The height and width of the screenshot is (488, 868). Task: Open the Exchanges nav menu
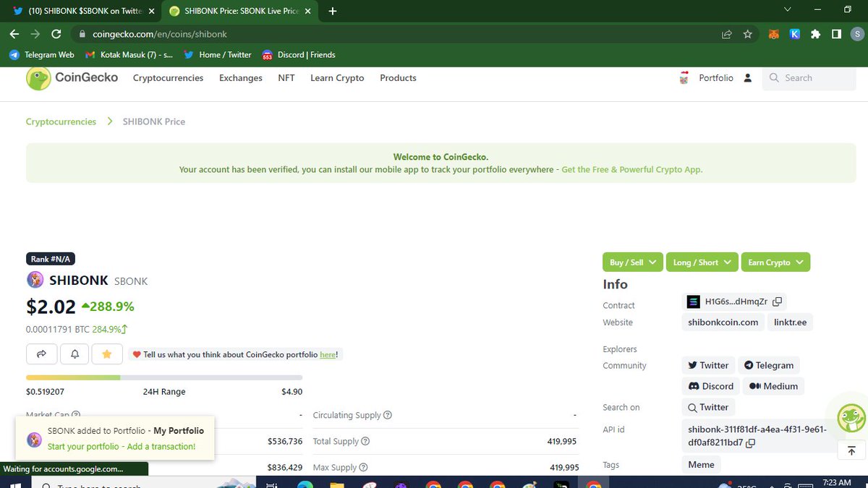tap(241, 78)
